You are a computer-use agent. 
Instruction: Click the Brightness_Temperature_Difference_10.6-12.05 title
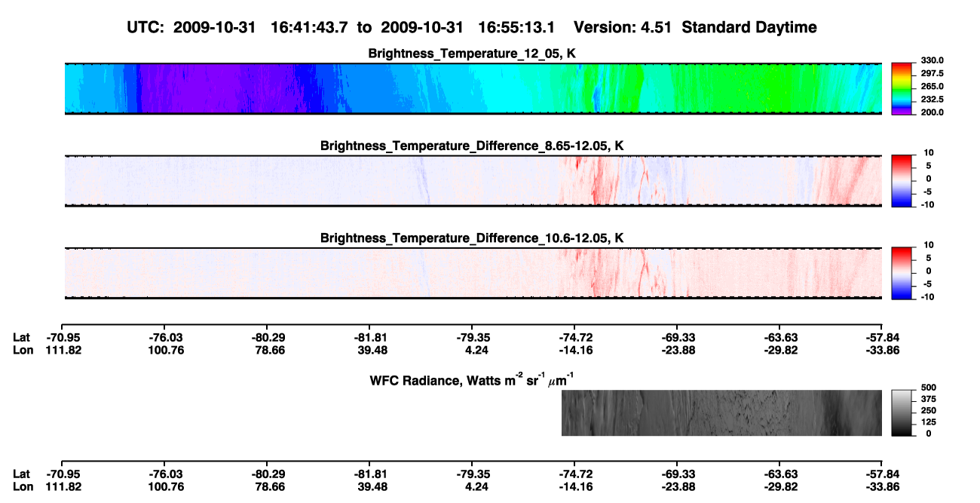(473, 238)
